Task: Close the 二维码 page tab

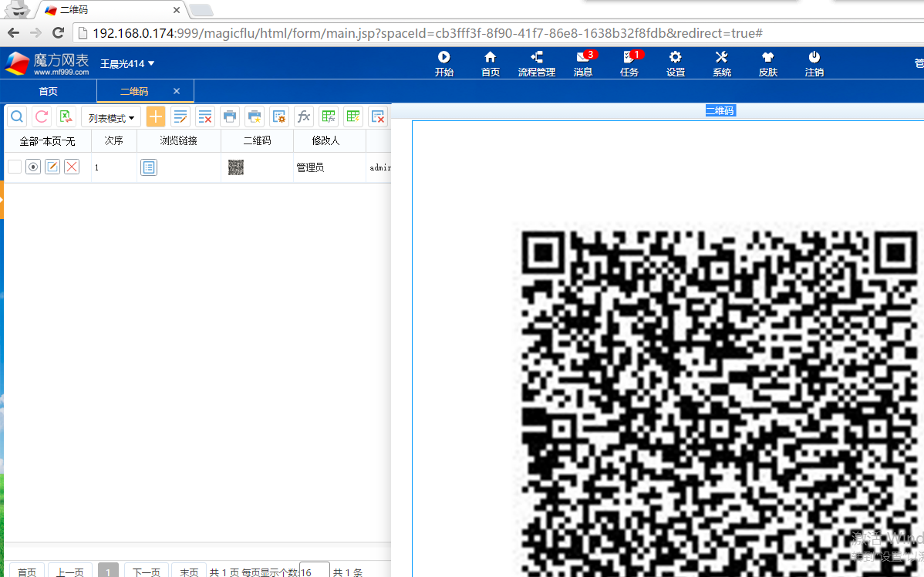Action: coord(176,91)
